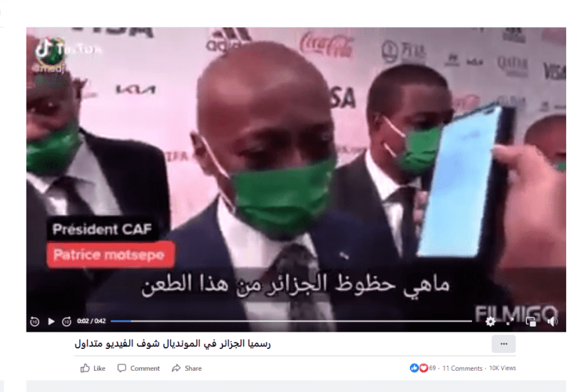Click the red heart reaction icon

423,368
